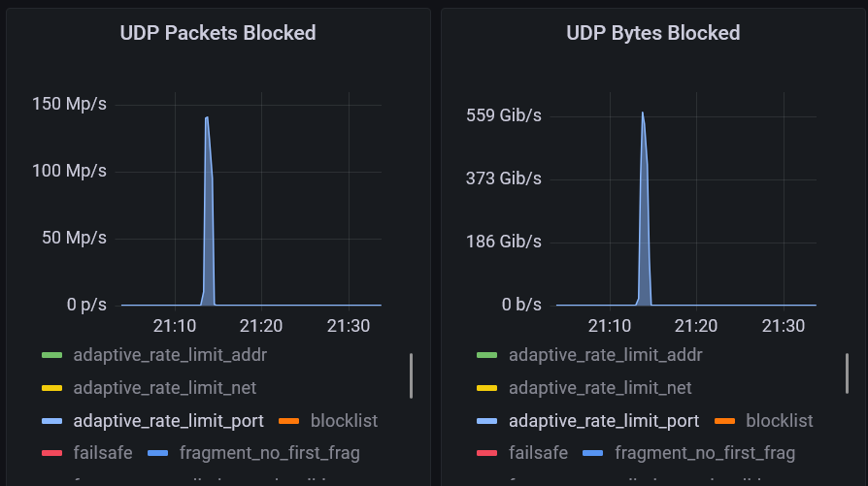
Task: Toggle adaptive_rate_limit_port series in UDP Packets Blocked legend
Action: click(x=167, y=421)
